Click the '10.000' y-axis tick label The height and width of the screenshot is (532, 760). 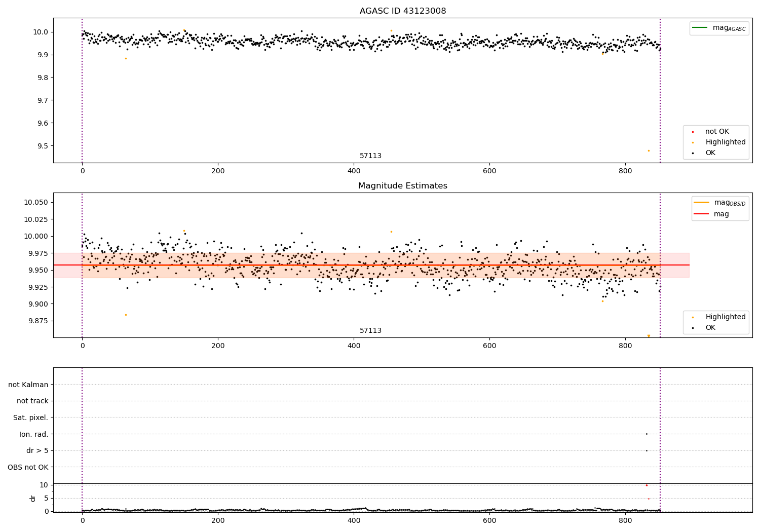tap(36, 236)
